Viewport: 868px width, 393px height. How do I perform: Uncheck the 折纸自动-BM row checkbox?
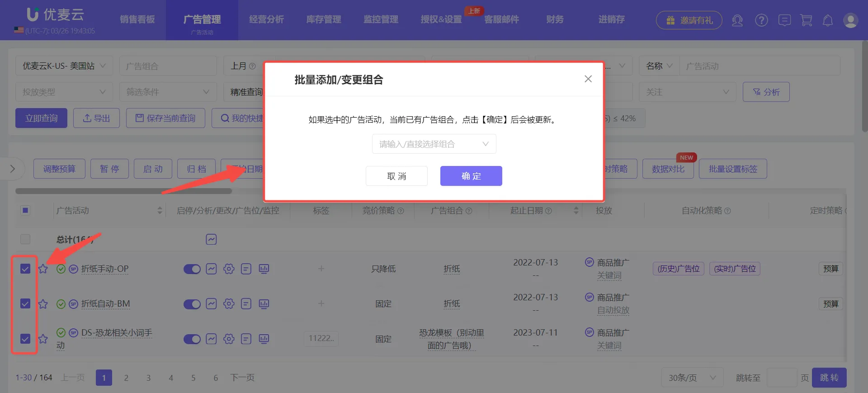pos(25,303)
